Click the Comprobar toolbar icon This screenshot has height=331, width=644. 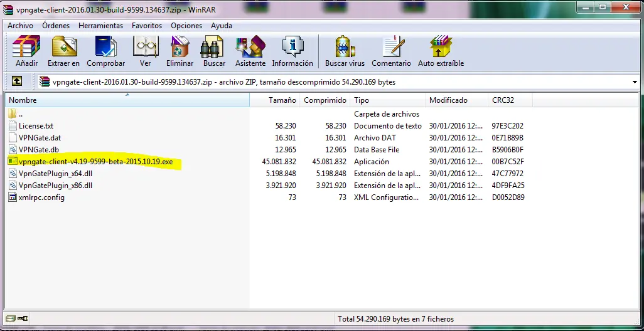click(x=106, y=46)
